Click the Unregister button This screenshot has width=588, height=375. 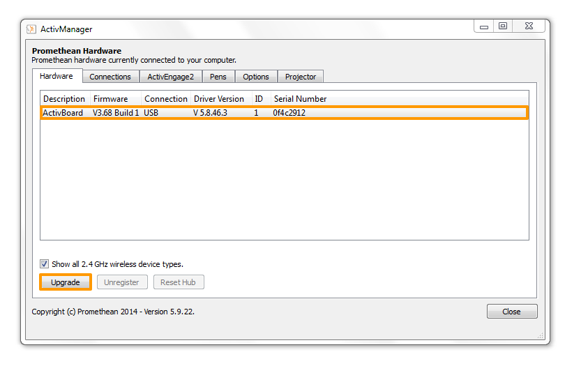pyautogui.click(x=122, y=282)
